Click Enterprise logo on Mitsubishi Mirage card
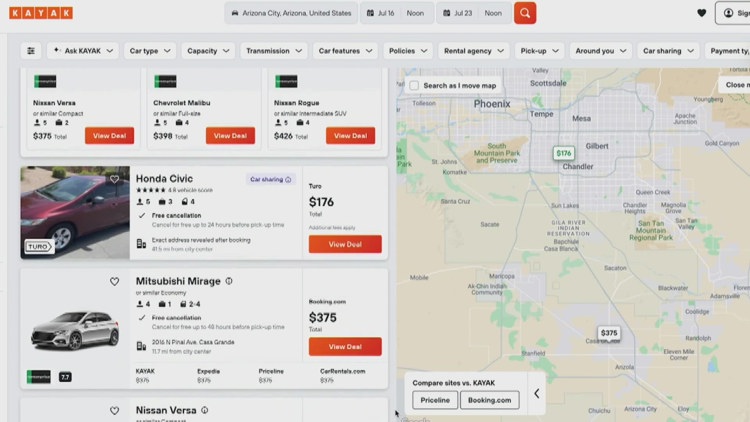Image resolution: width=750 pixels, height=422 pixels. (x=39, y=377)
